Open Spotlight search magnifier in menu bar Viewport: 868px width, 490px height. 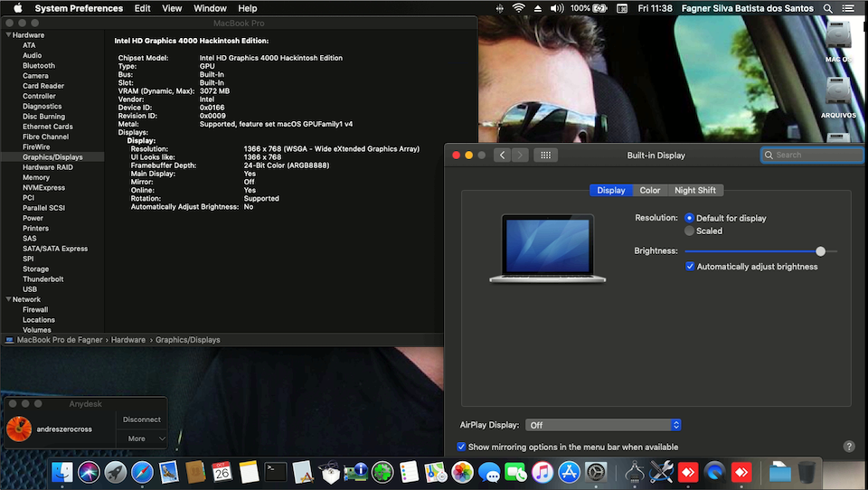827,8
